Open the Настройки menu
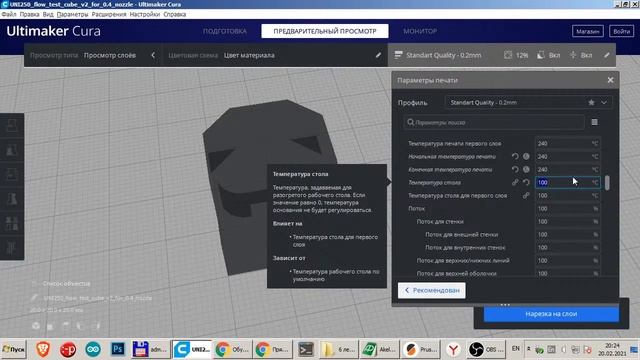This screenshot has height=360, width=640. (145, 14)
